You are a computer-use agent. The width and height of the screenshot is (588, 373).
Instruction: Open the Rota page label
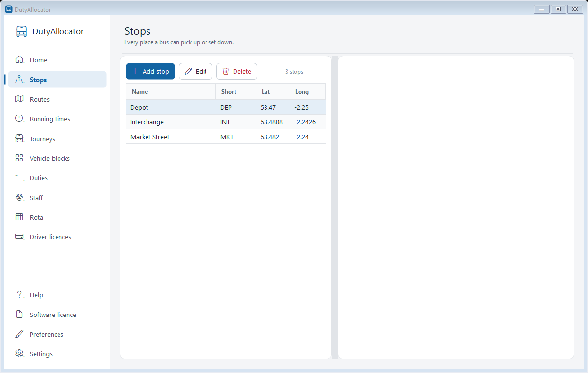(x=36, y=217)
